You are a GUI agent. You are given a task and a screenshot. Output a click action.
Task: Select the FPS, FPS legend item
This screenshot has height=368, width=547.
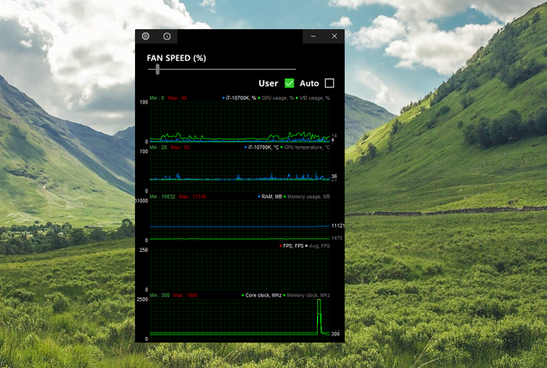[x=292, y=246]
